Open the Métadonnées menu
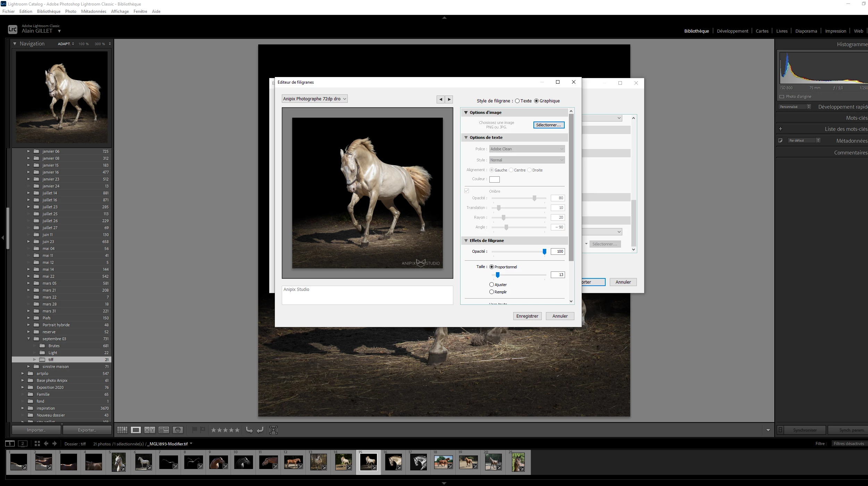The image size is (868, 486). 93,11
